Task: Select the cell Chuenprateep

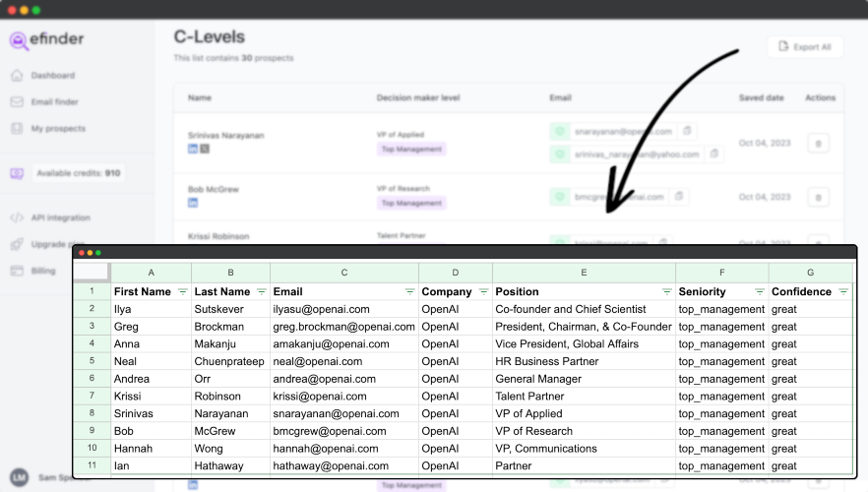Action: pyautogui.click(x=230, y=361)
